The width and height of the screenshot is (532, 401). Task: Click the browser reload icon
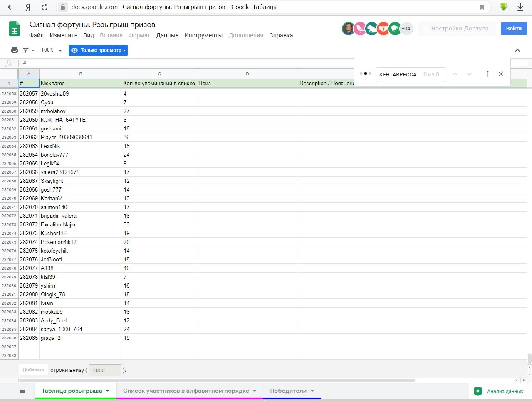(45, 7)
